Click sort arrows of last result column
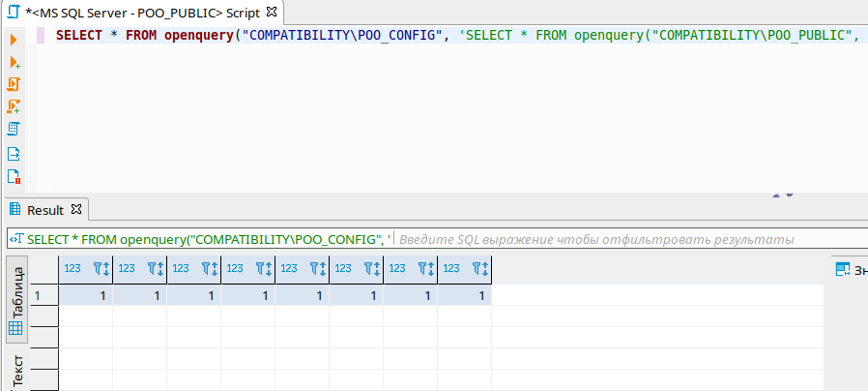The image size is (868, 391). point(485,269)
